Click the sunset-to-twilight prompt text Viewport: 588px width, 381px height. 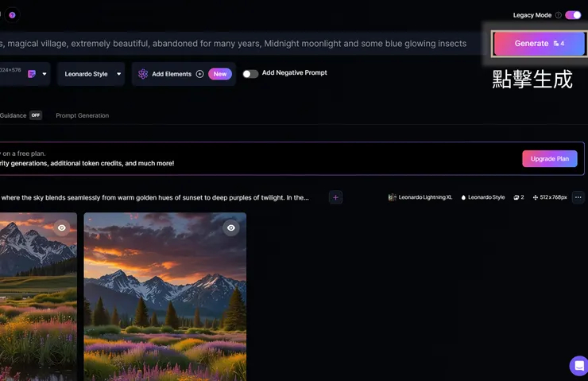tap(155, 197)
